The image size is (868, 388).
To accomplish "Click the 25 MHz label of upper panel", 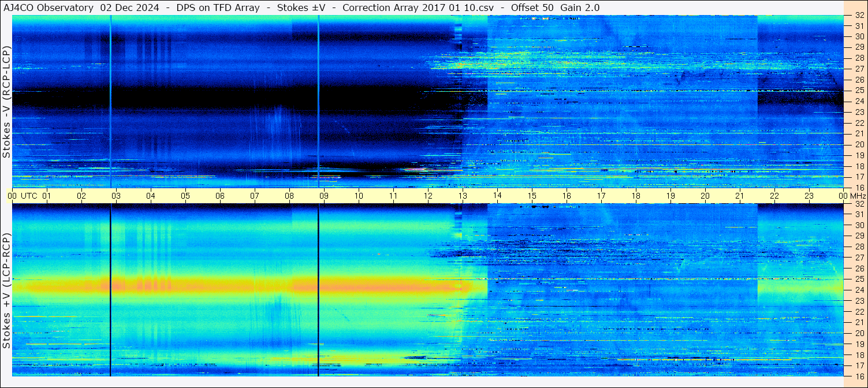I will click(859, 90).
